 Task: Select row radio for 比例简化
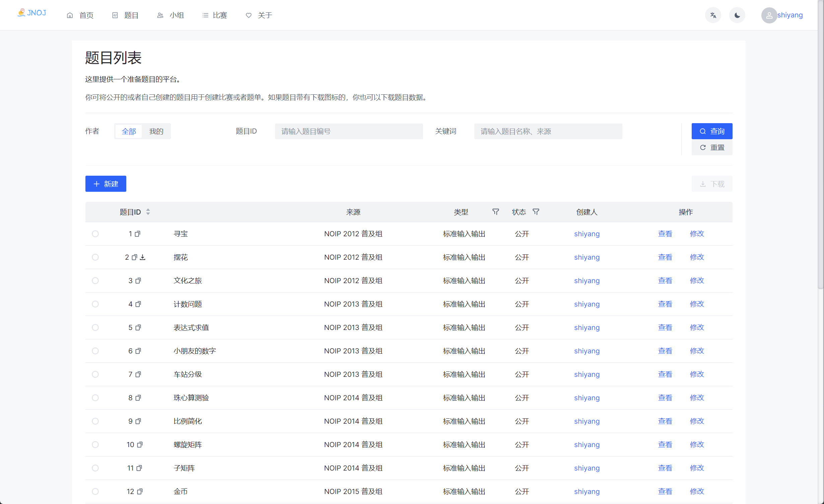pyautogui.click(x=95, y=421)
